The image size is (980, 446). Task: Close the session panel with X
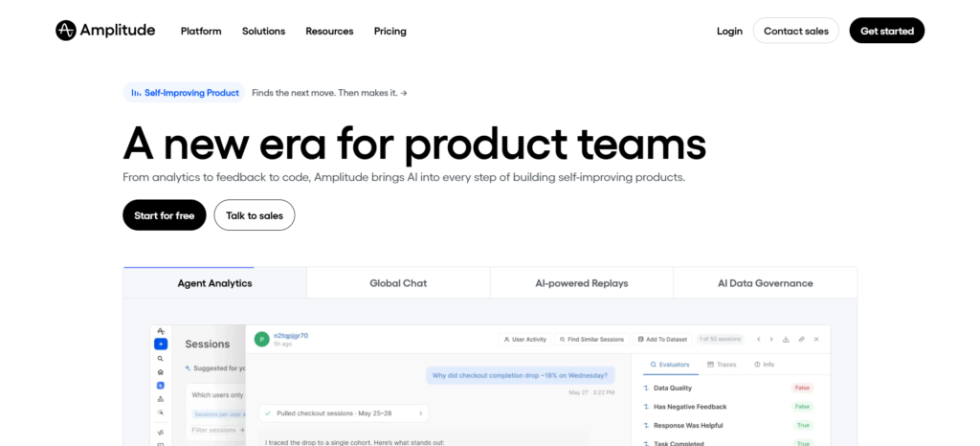(x=816, y=339)
